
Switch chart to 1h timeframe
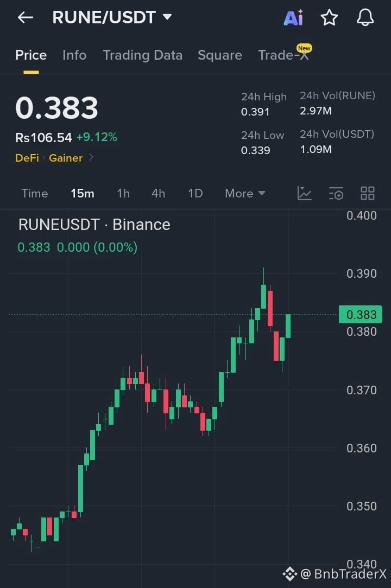tap(123, 194)
